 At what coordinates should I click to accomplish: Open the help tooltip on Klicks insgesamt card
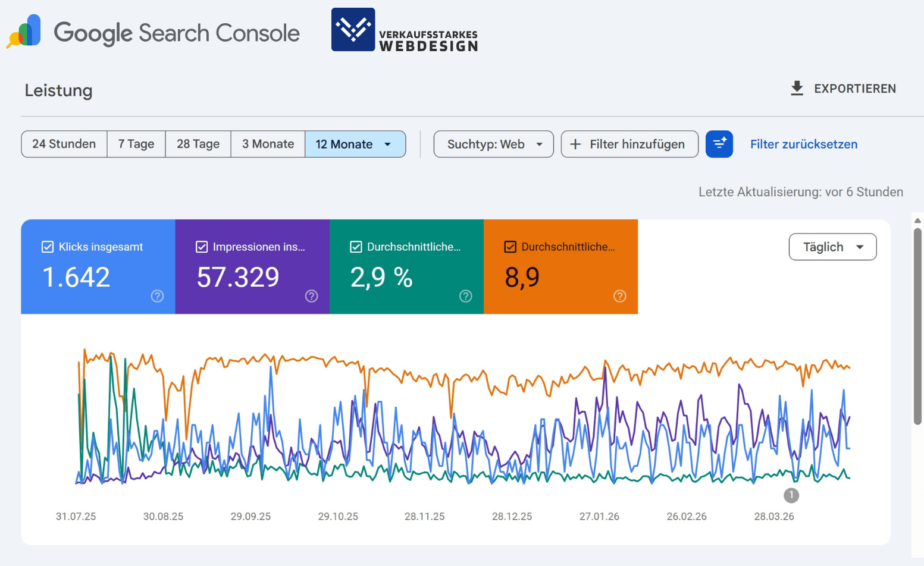click(156, 295)
